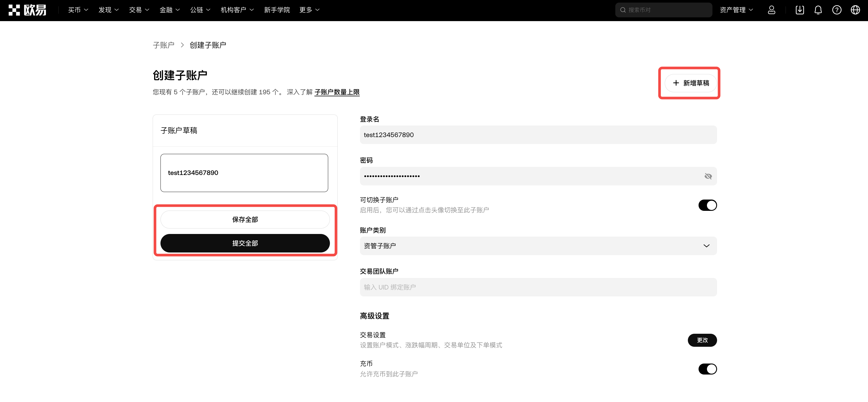Disable the 充币 deposit switch

[708, 369]
